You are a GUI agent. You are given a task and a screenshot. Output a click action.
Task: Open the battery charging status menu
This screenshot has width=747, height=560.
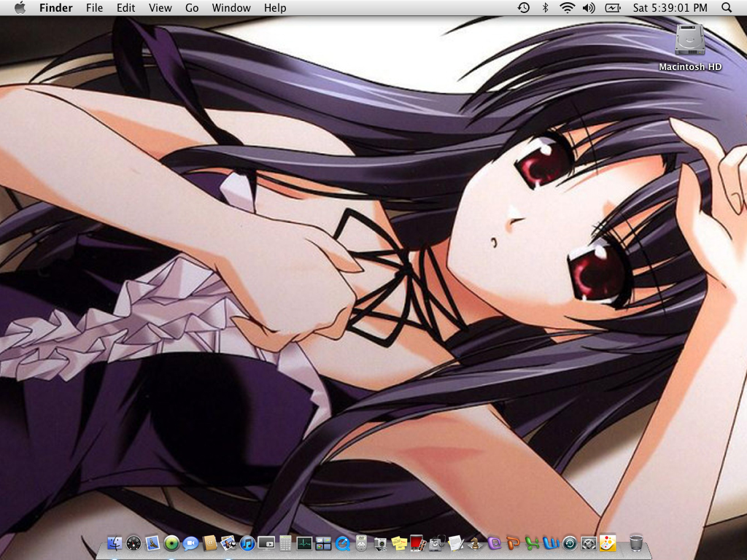(613, 7)
